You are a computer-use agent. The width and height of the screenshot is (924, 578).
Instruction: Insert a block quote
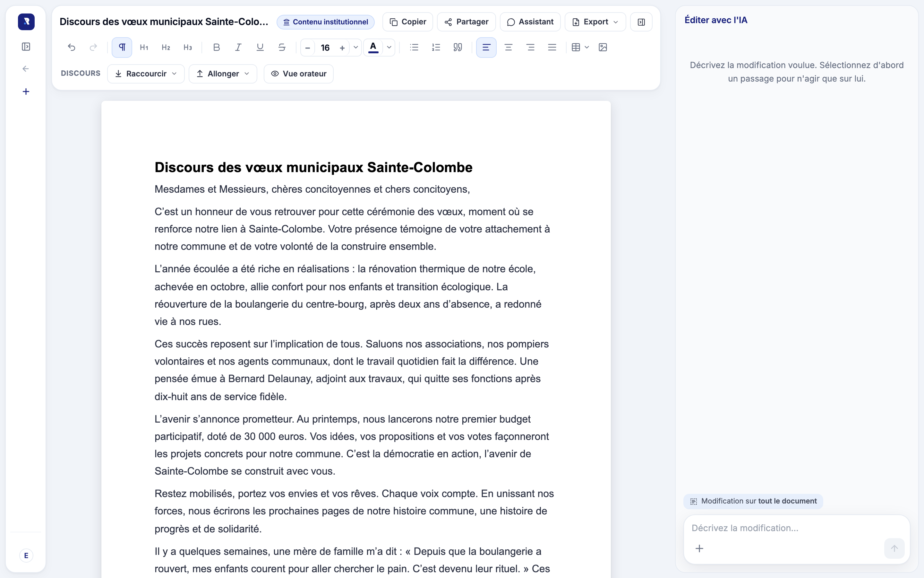point(458,48)
